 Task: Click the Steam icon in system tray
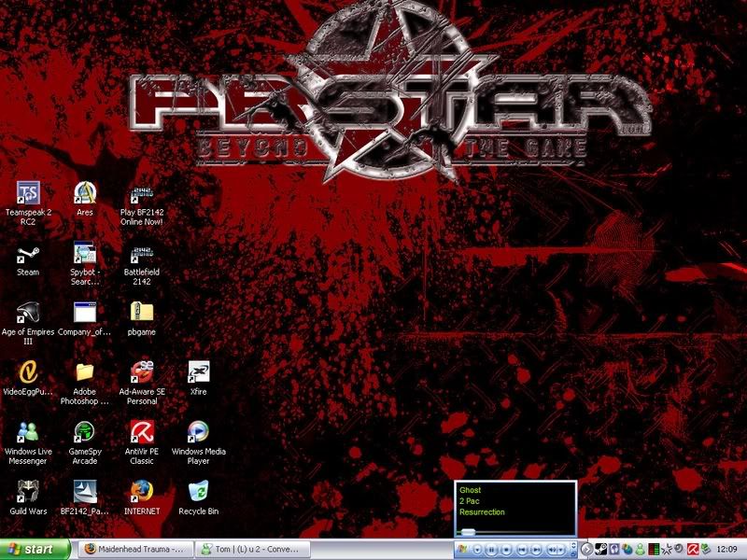click(601, 550)
